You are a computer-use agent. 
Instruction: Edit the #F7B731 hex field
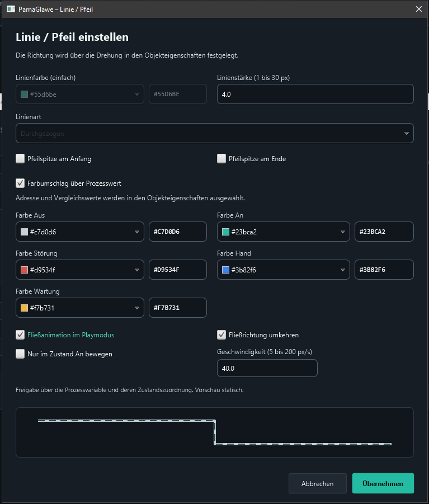click(x=178, y=308)
